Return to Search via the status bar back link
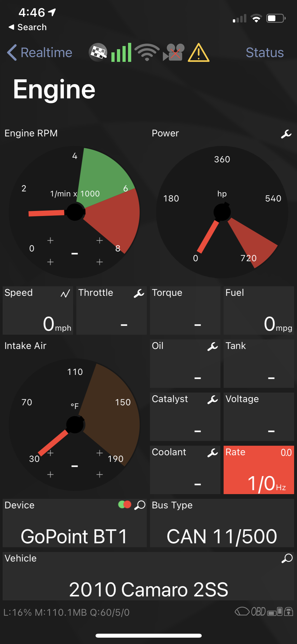Viewport: 297px width, 644px height. point(28,27)
